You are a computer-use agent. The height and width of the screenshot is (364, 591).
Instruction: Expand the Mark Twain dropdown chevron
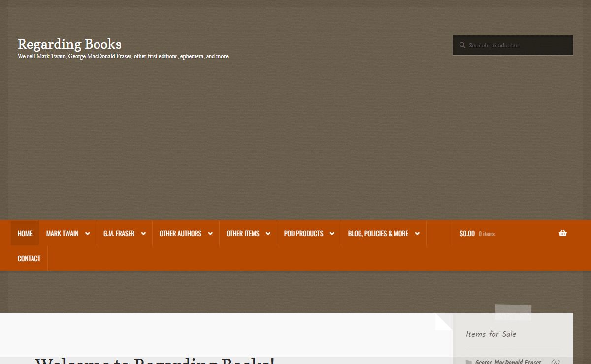point(88,234)
